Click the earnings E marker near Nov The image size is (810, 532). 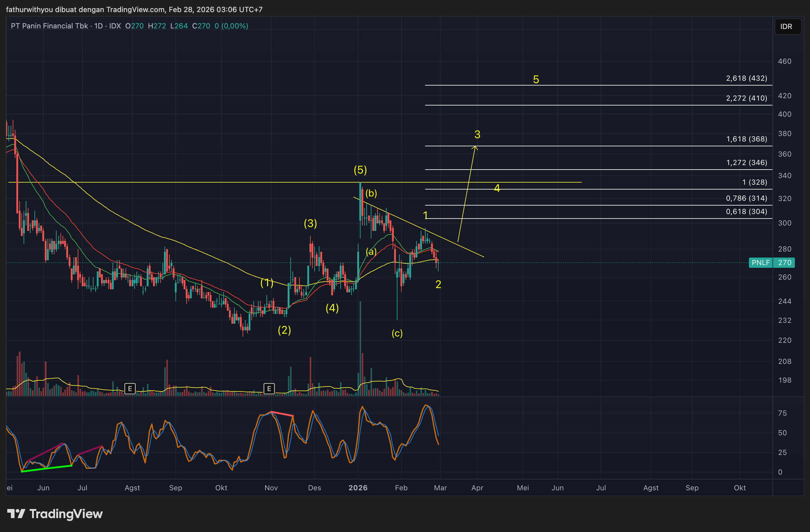(269, 388)
